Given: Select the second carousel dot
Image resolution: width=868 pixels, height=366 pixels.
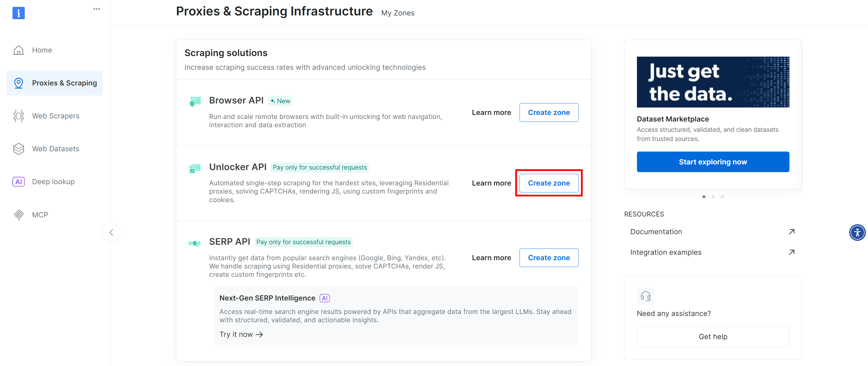Looking at the screenshot, I should [713, 197].
